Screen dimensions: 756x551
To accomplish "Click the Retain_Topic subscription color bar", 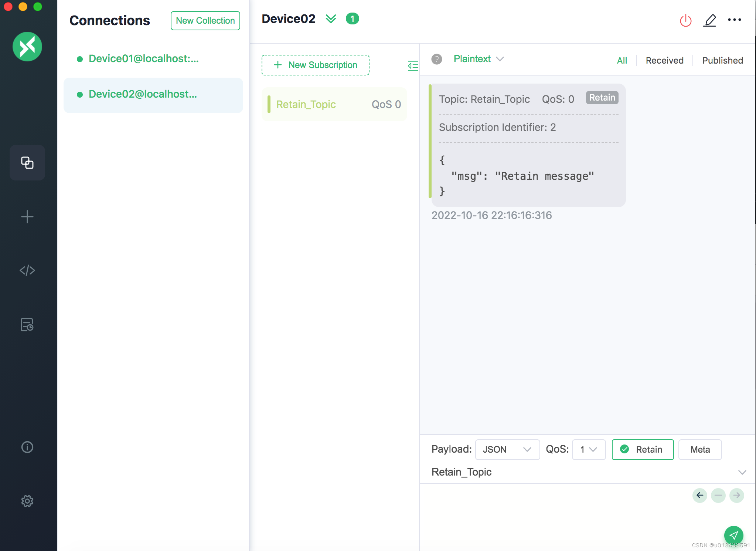I will coord(269,104).
